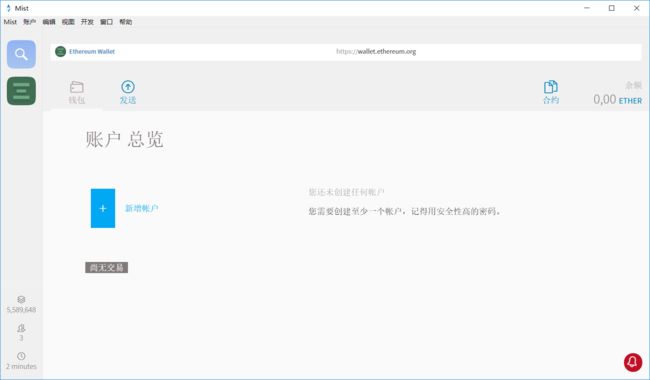Open the 开发 menu
The height and width of the screenshot is (380, 650).
pyautogui.click(x=87, y=22)
